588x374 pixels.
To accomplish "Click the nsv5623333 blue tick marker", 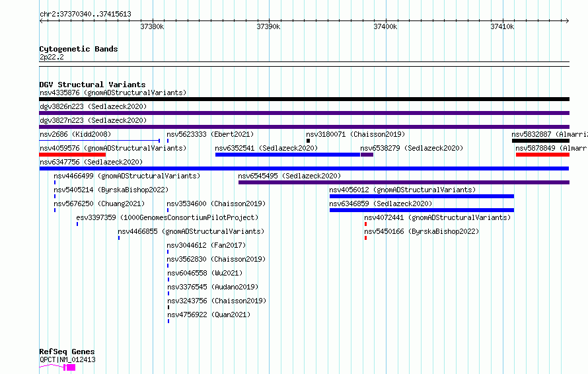I will (x=168, y=141).
